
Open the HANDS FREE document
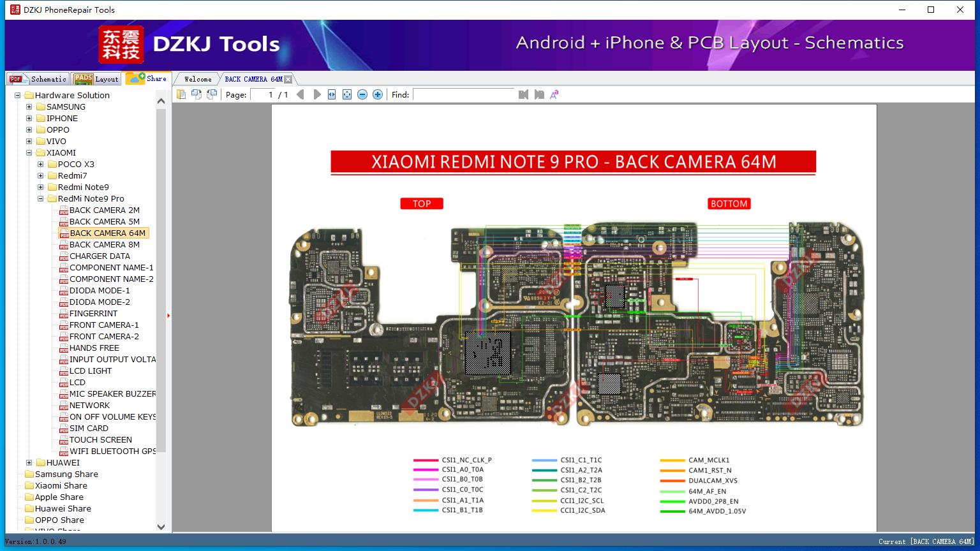tap(94, 348)
